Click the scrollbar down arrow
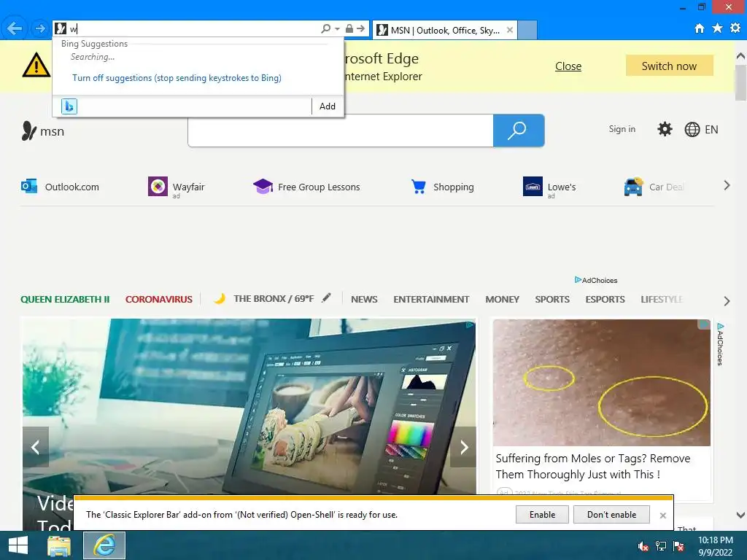The height and width of the screenshot is (560, 747). pos(740,515)
